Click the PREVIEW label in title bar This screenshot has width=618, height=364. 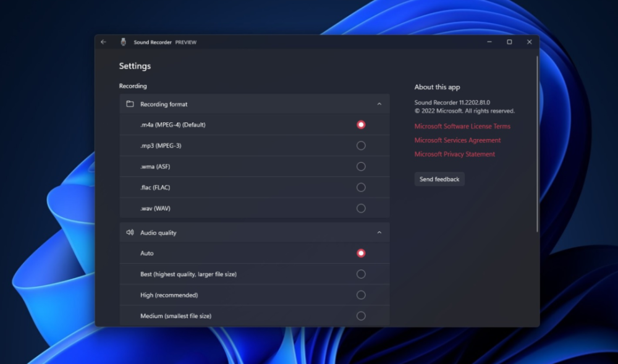tap(185, 42)
